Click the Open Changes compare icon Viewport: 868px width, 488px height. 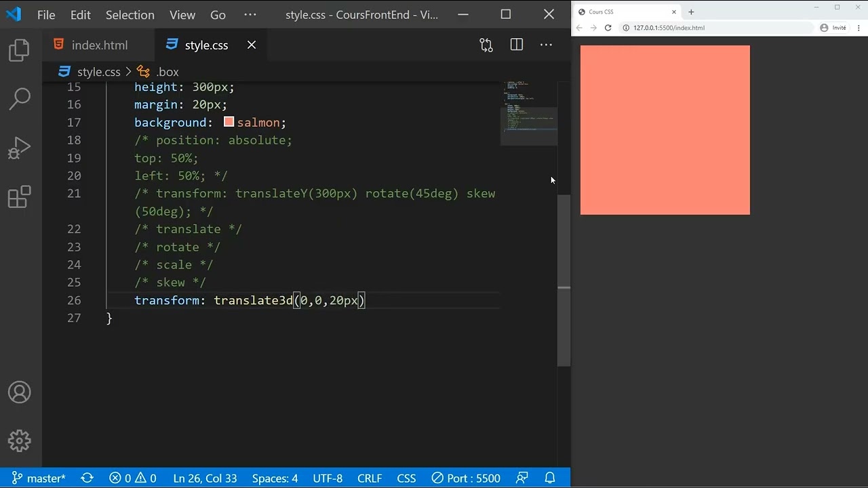coord(486,45)
